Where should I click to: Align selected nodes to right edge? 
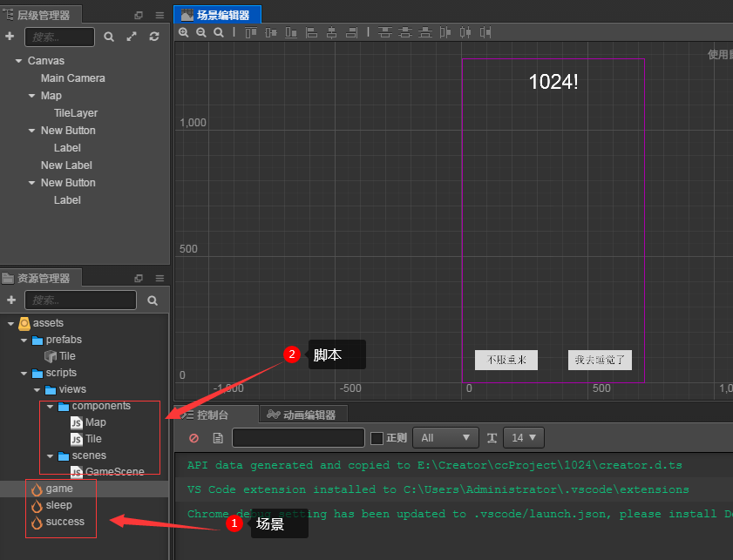pyautogui.click(x=351, y=32)
